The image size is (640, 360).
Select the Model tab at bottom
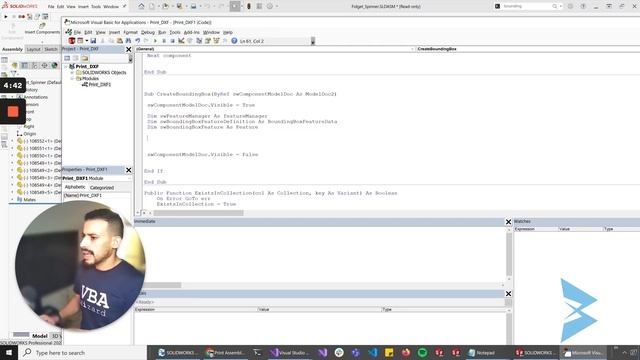[40, 336]
